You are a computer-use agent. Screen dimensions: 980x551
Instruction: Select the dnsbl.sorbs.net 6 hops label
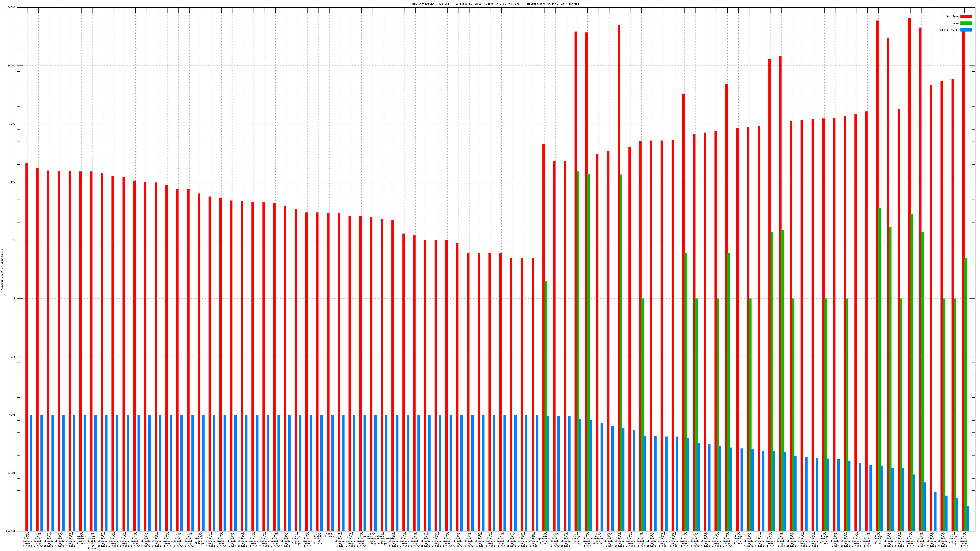[x=318, y=538]
